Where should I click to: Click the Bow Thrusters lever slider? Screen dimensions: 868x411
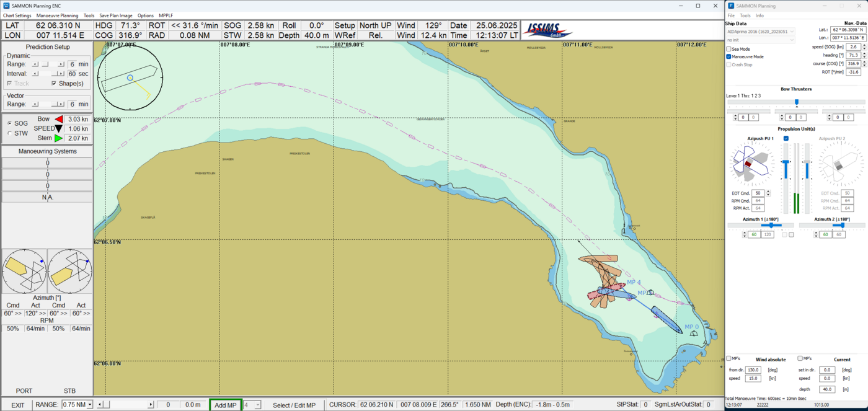pyautogui.click(x=796, y=102)
